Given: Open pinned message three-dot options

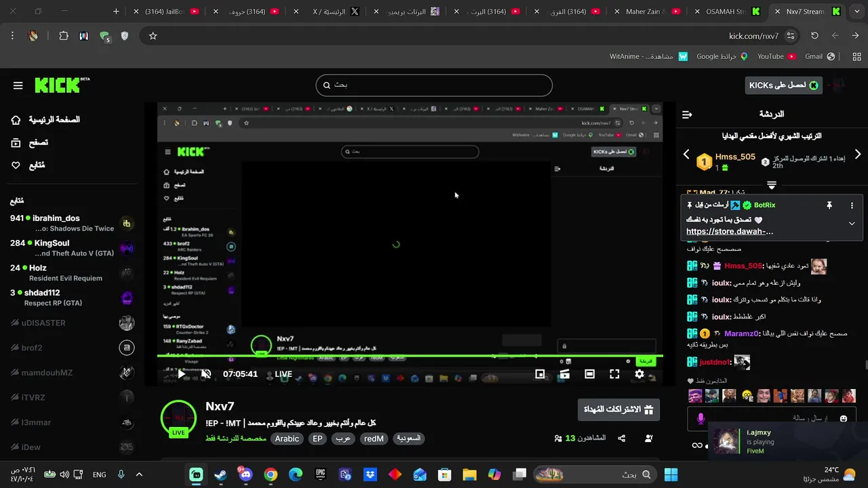Looking at the screenshot, I should [852, 205].
